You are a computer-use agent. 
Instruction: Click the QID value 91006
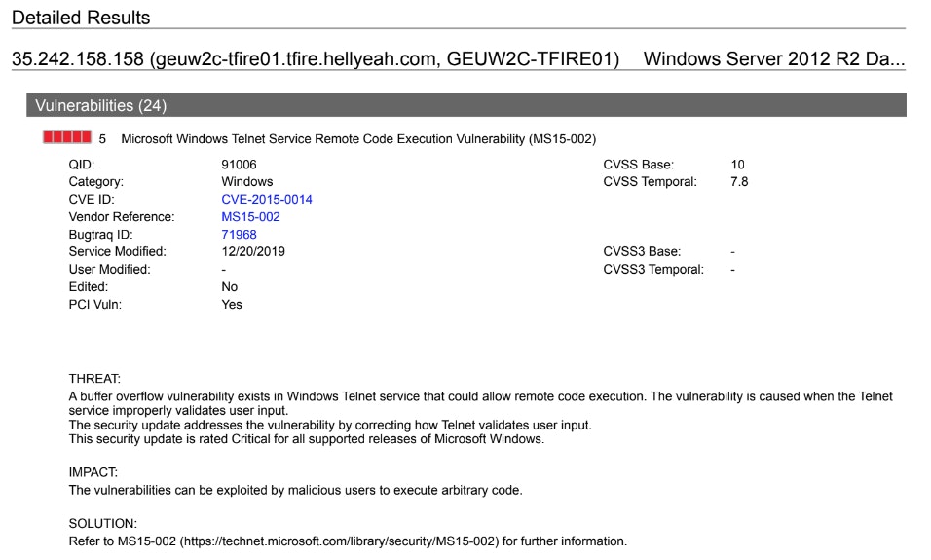click(239, 165)
